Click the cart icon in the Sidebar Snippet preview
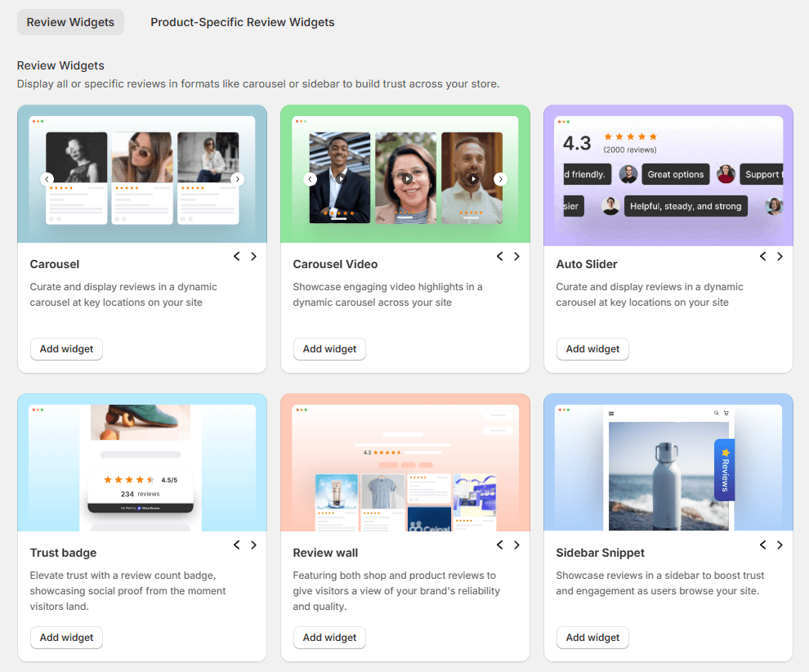Image resolution: width=809 pixels, height=672 pixels. tap(726, 413)
